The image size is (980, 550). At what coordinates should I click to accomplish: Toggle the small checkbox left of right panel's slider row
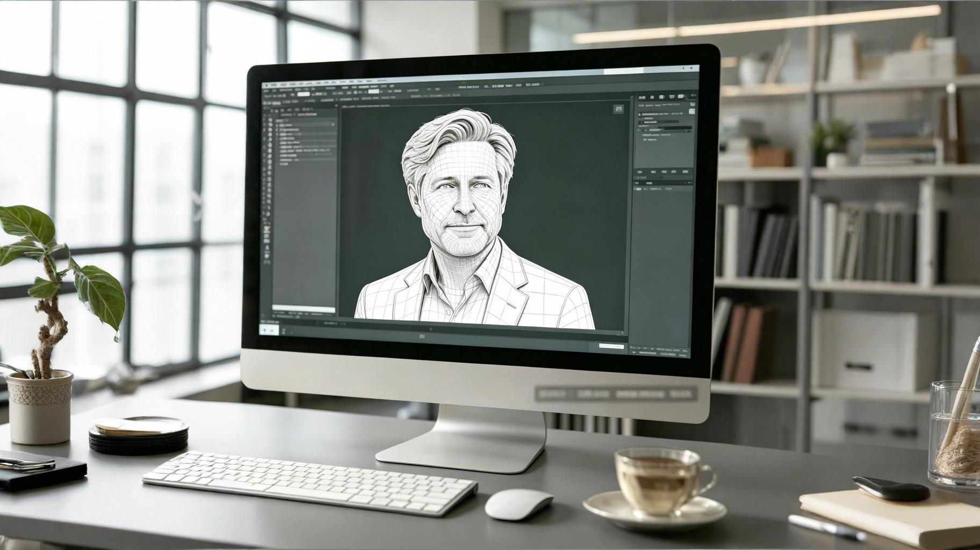[x=639, y=129]
